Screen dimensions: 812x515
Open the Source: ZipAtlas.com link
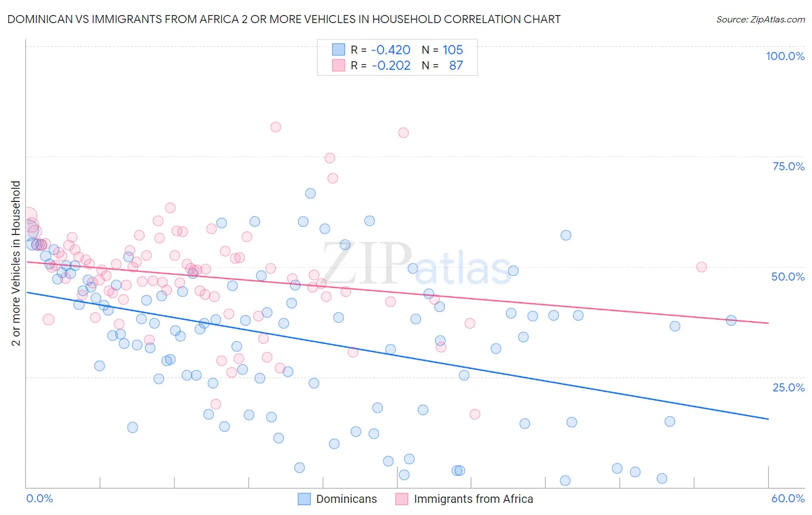(x=761, y=19)
